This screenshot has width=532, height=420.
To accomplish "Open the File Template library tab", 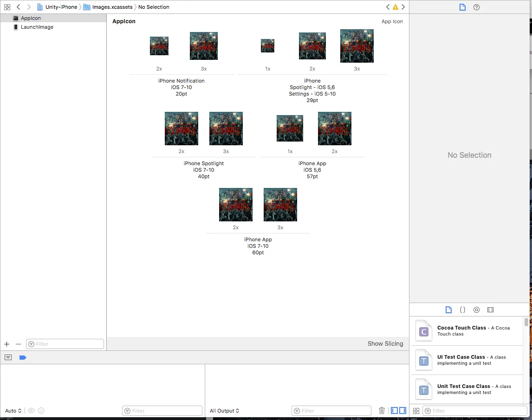I will tap(448, 310).
